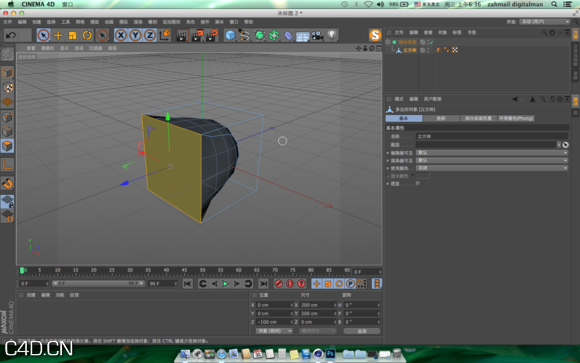
Task: Select the Move tool in top toolbar
Action: (58, 36)
